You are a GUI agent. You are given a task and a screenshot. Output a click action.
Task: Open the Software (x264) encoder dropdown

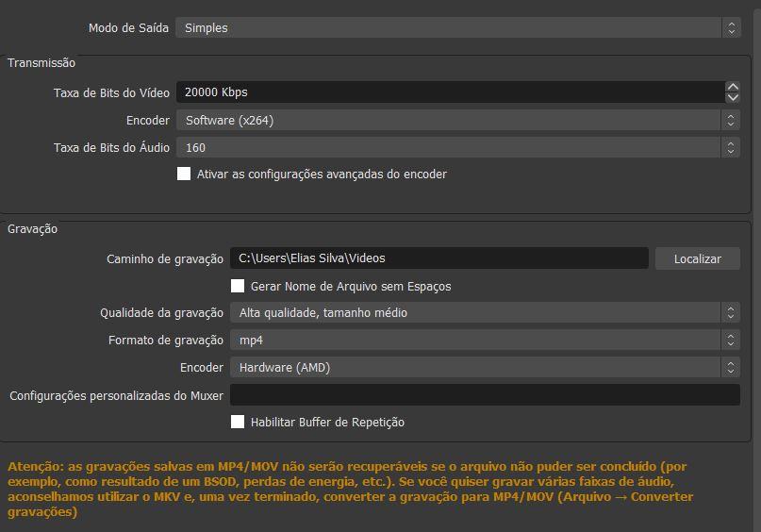[458, 120]
